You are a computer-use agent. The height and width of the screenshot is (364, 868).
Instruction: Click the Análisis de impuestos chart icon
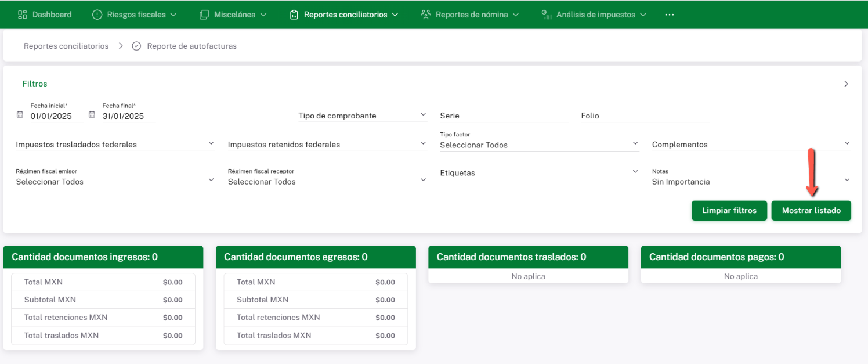point(546,15)
